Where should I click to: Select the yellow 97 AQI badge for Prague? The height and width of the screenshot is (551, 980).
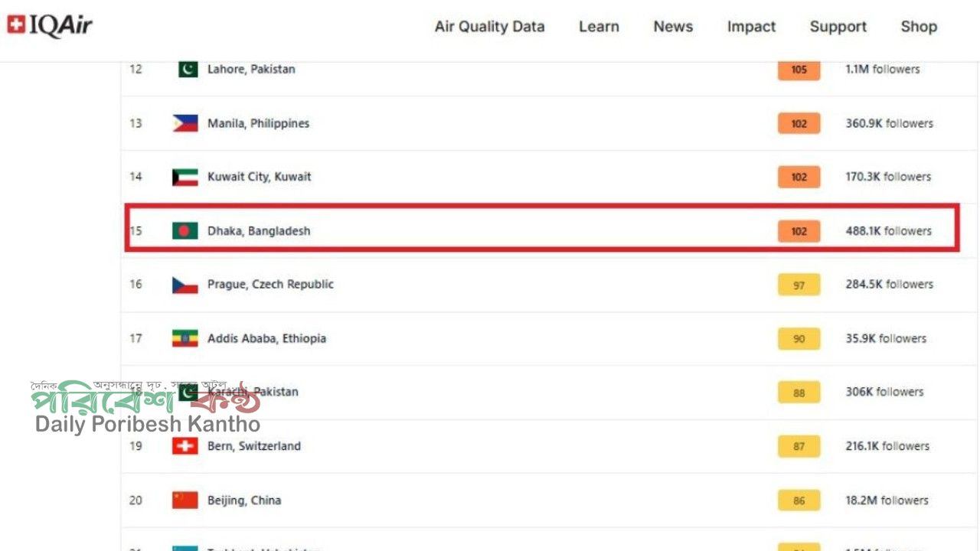pyautogui.click(x=799, y=285)
